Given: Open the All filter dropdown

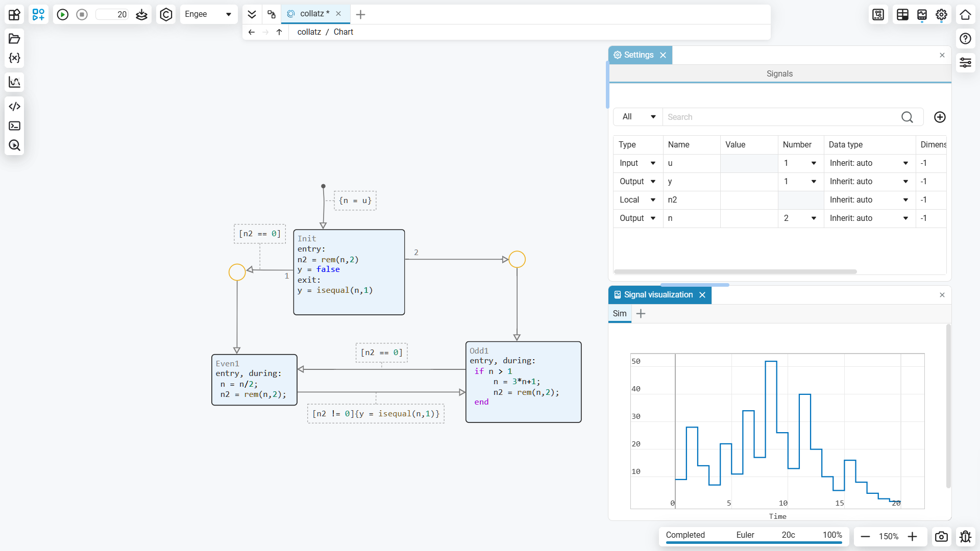Looking at the screenshot, I should (638, 117).
